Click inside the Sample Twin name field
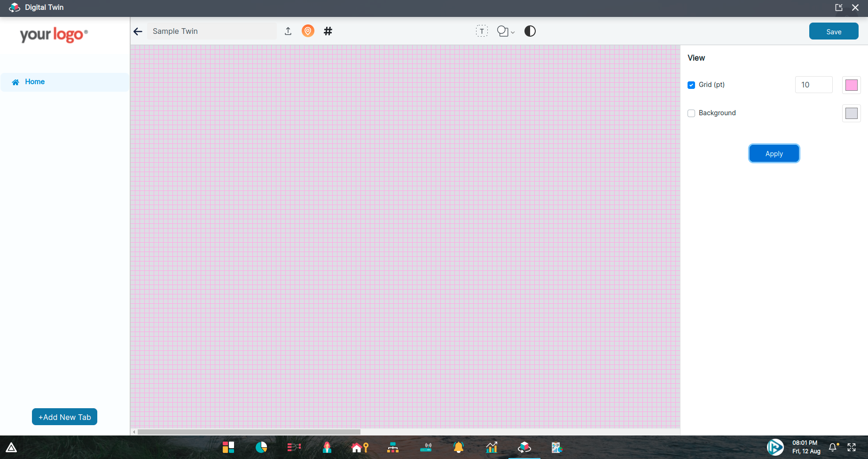Screen dimensions: 868x459 pos(211,31)
